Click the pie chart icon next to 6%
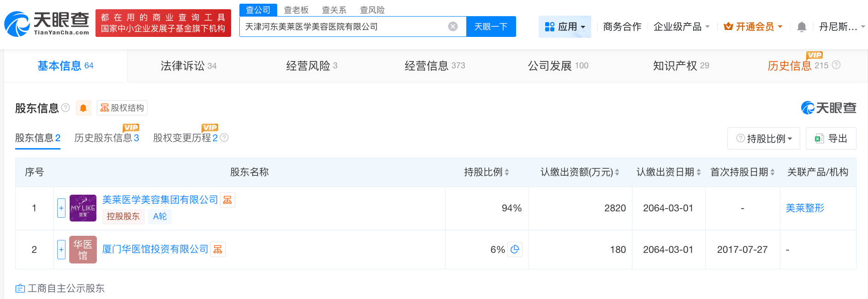Image resolution: width=868 pixels, height=299 pixels. click(515, 249)
